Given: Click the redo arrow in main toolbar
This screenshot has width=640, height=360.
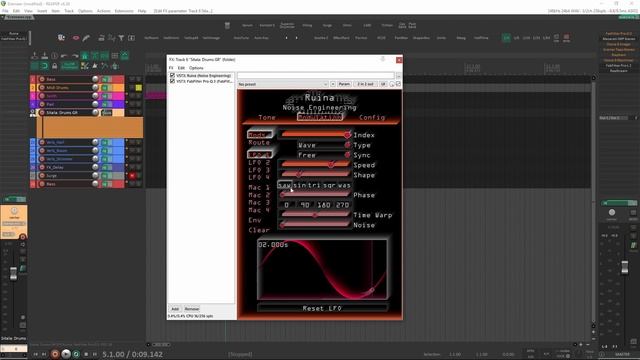Looking at the screenshot, I should pos(75,56).
